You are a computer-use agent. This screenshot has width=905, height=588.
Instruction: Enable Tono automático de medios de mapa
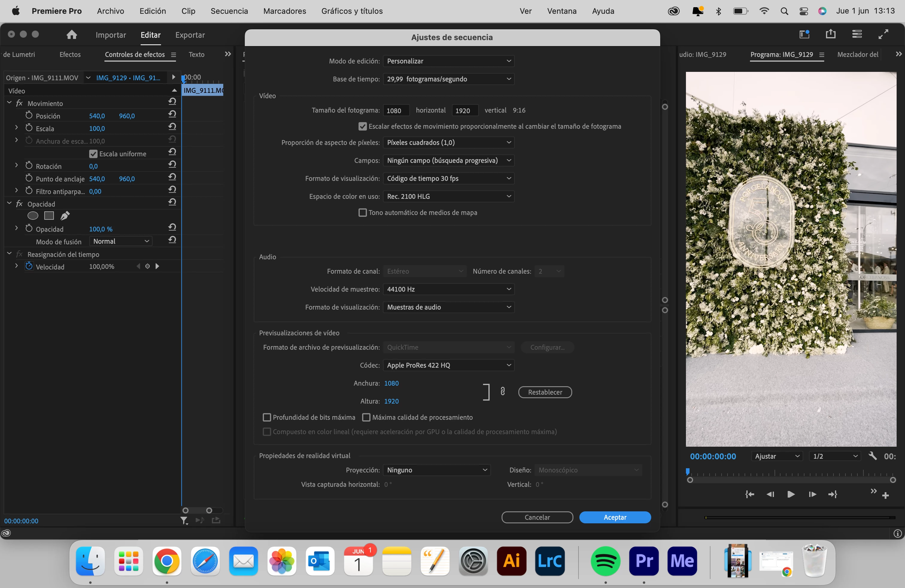(362, 213)
